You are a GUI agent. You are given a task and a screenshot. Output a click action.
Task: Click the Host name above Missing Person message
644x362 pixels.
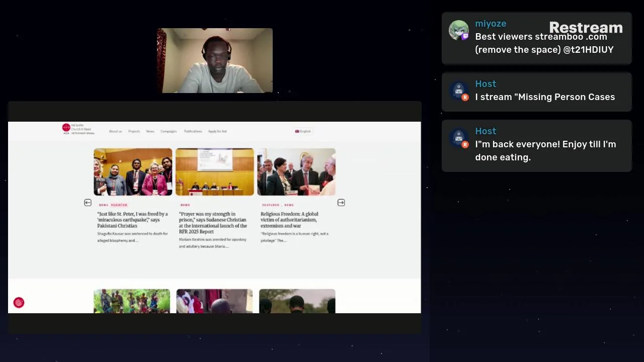(486, 84)
